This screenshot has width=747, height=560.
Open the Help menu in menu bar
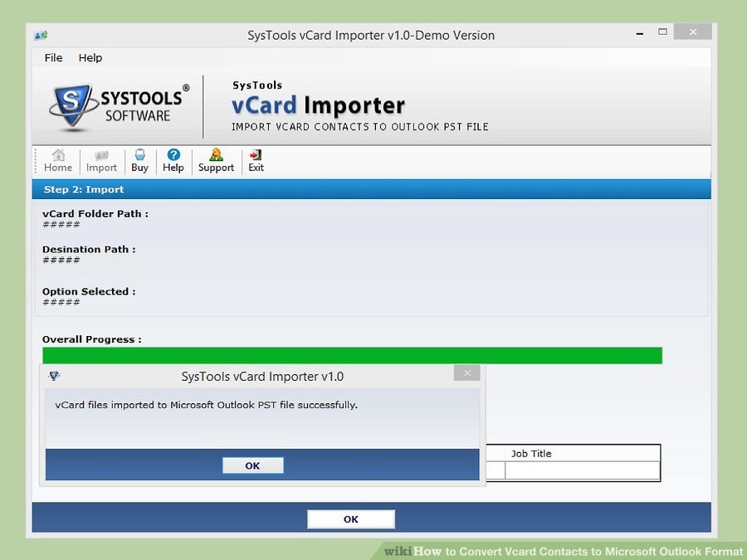[x=90, y=58]
